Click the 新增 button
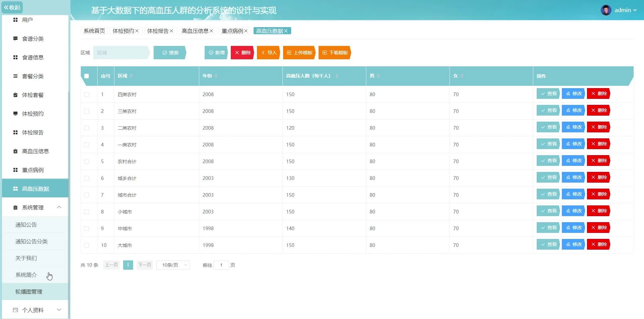Image resolution: width=644 pixels, height=319 pixels. tap(216, 53)
